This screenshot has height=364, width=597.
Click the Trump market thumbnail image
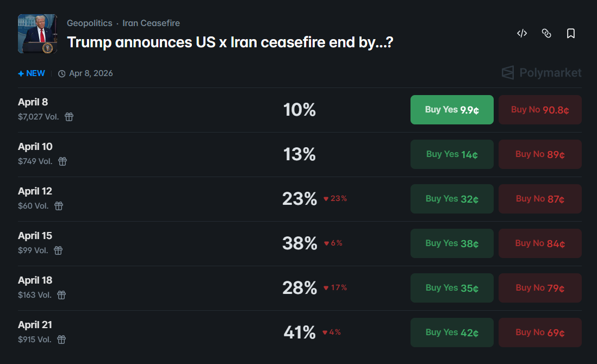click(38, 34)
